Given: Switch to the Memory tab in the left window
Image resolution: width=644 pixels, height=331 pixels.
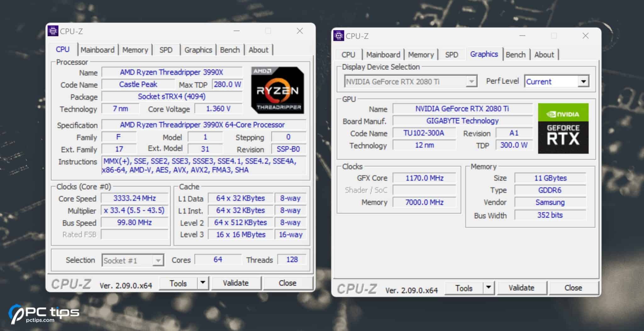Looking at the screenshot, I should [135, 50].
